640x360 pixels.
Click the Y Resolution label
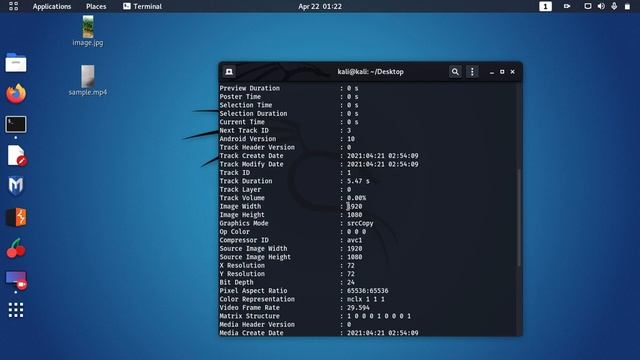click(x=242, y=274)
